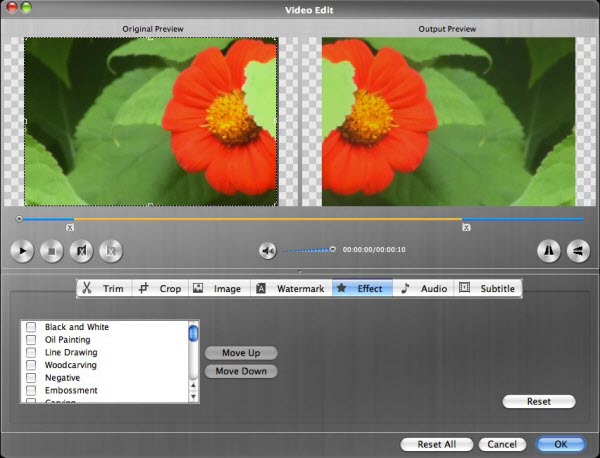Viewport: 600px width, 458px height.
Task: Click the Move Down button
Action: [x=241, y=371]
